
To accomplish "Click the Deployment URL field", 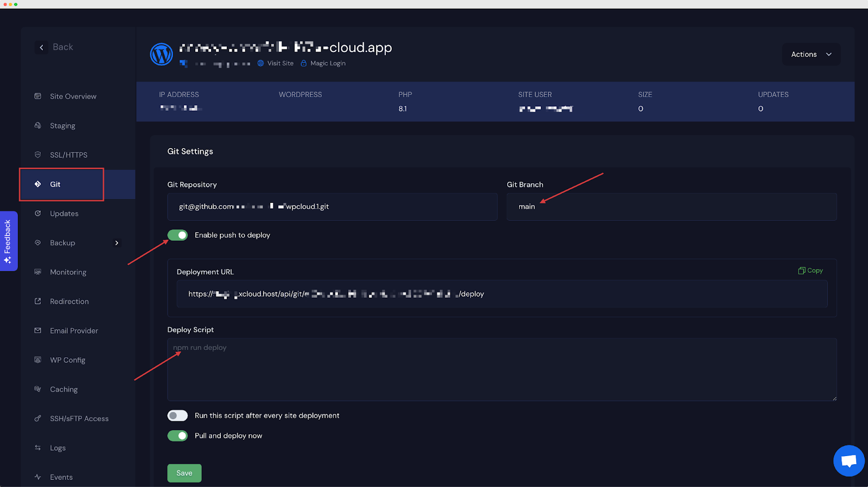I will point(502,294).
